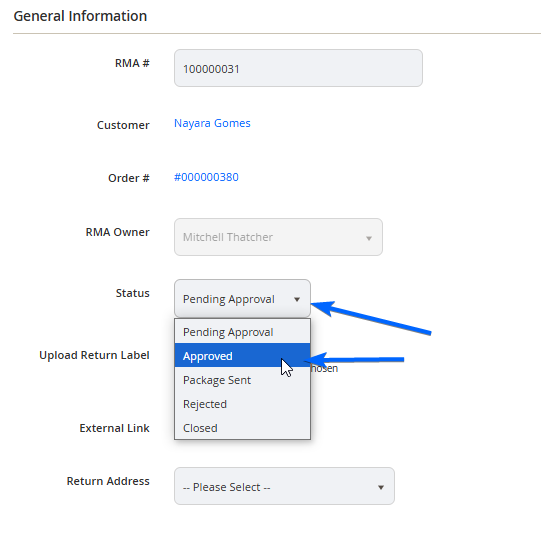Click the Return Address field label
Viewport: 541px width, 541px height.
[108, 481]
